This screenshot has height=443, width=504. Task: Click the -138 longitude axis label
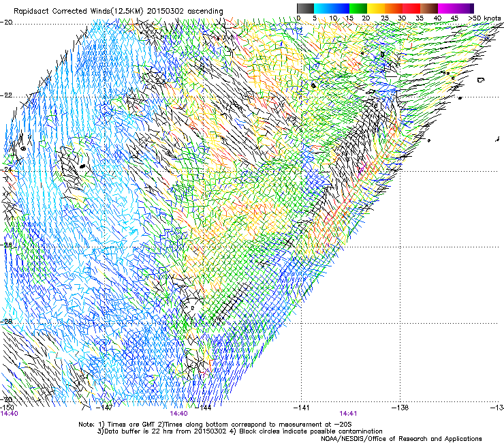click(x=400, y=408)
